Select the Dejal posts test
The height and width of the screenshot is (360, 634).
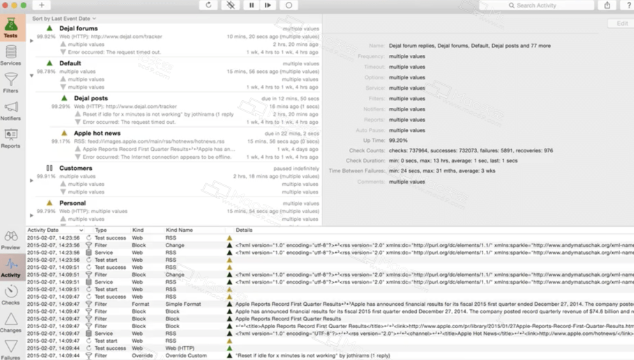coord(91,98)
